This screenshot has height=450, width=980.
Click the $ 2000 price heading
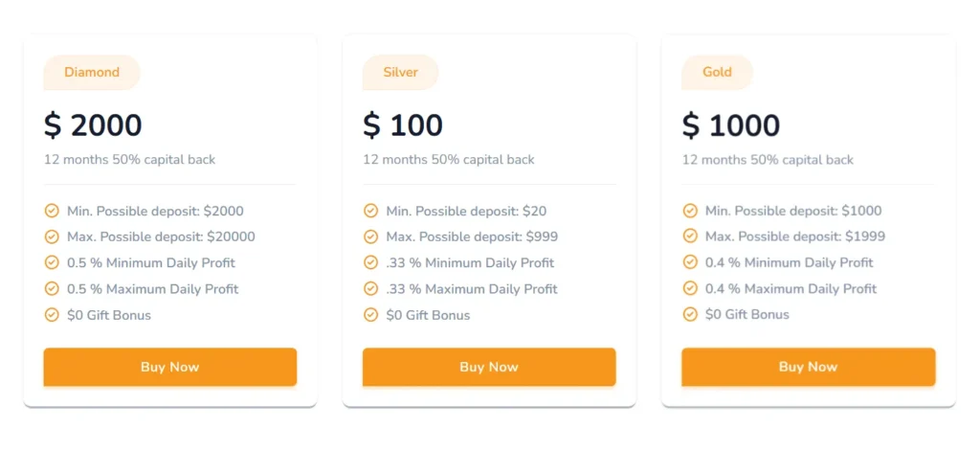[x=93, y=124]
